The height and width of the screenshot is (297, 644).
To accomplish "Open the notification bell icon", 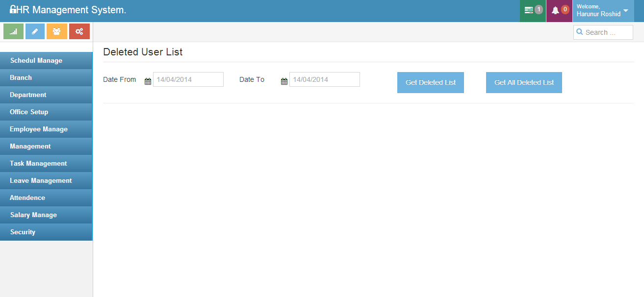I will 559,10.
